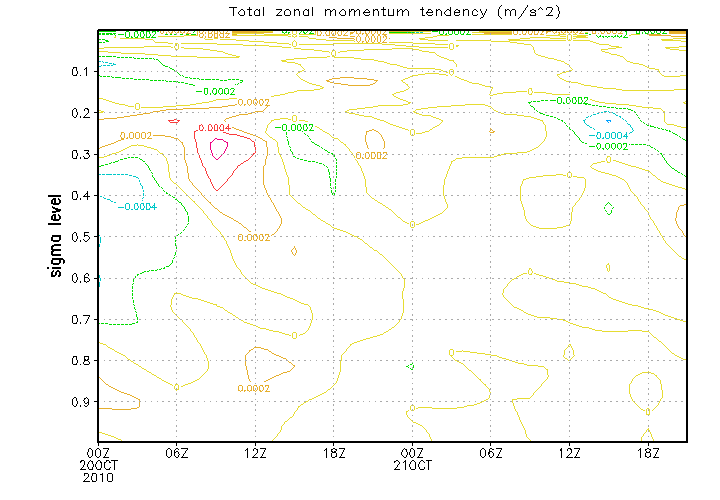720x500 pixels.
Task: Click the magenta innermost contour inside the 0.0004 region
Action: (219, 148)
